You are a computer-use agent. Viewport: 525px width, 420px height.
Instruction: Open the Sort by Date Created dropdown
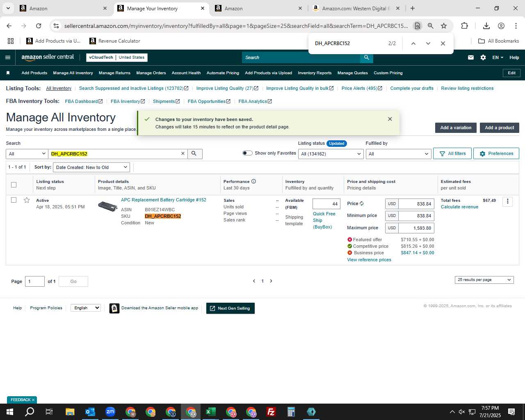(x=91, y=167)
